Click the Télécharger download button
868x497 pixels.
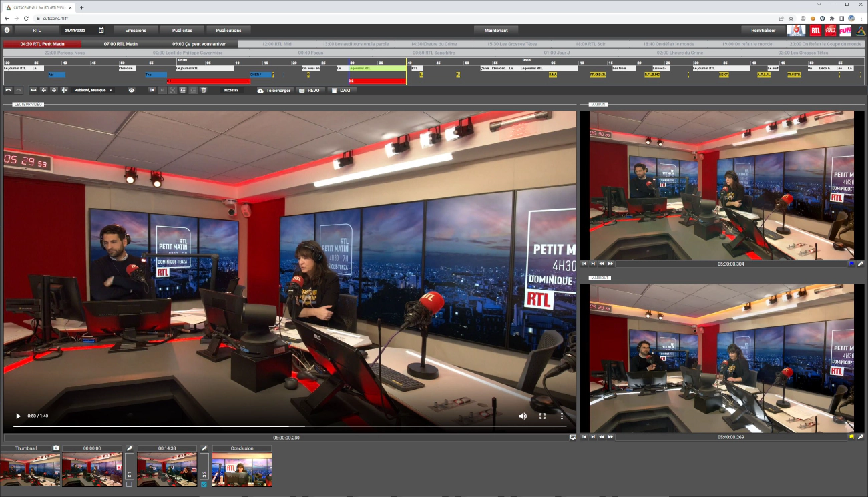274,90
